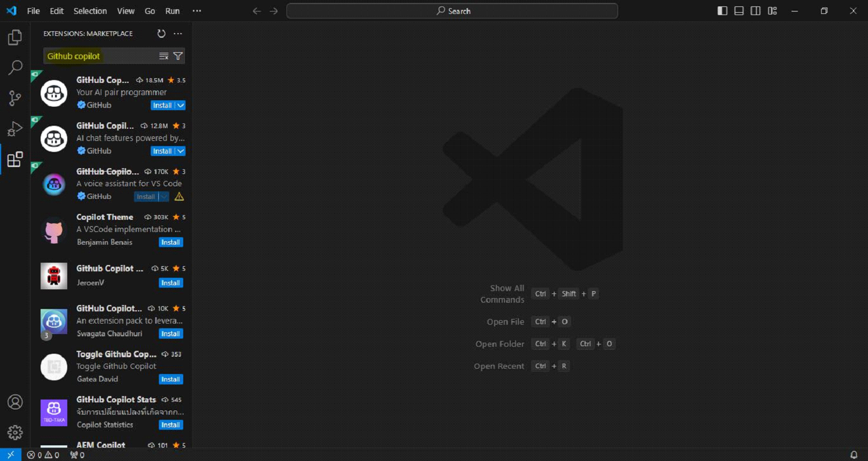This screenshot has width=868, height=461.
Task: Open the extensions filter dropdown
Action: pyautogui.click(x=178, y=56)
